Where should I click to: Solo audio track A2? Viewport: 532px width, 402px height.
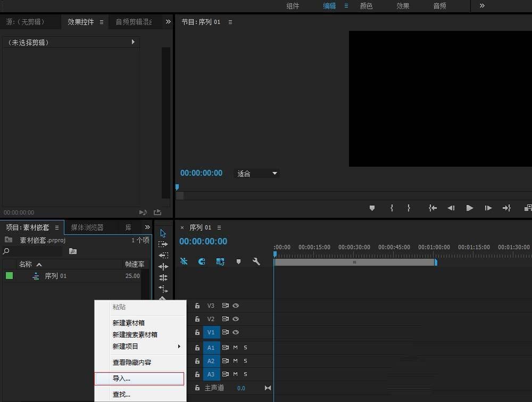(244, 360)
